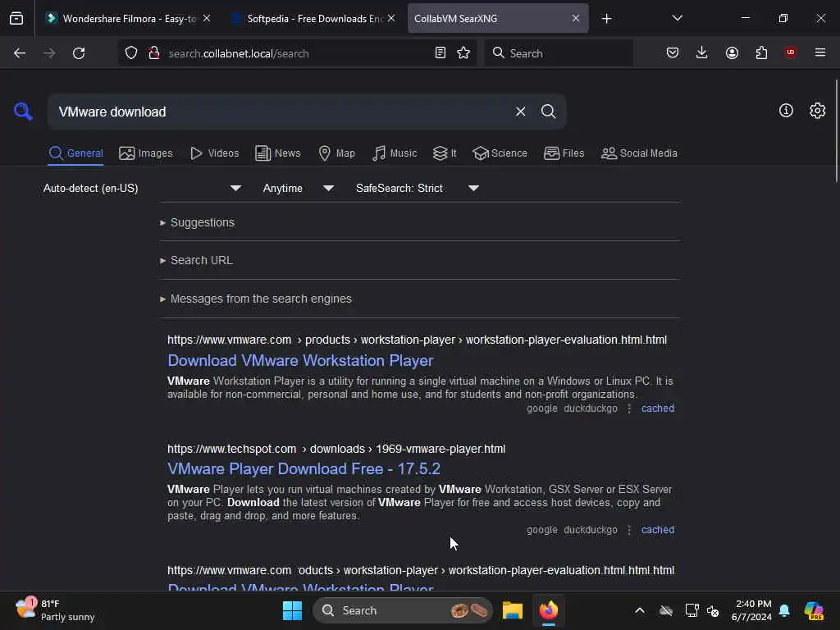The height and width of the screenshot is (630, 840).
Task: Close the Wondershare Filmora tab
Action: 206,18
